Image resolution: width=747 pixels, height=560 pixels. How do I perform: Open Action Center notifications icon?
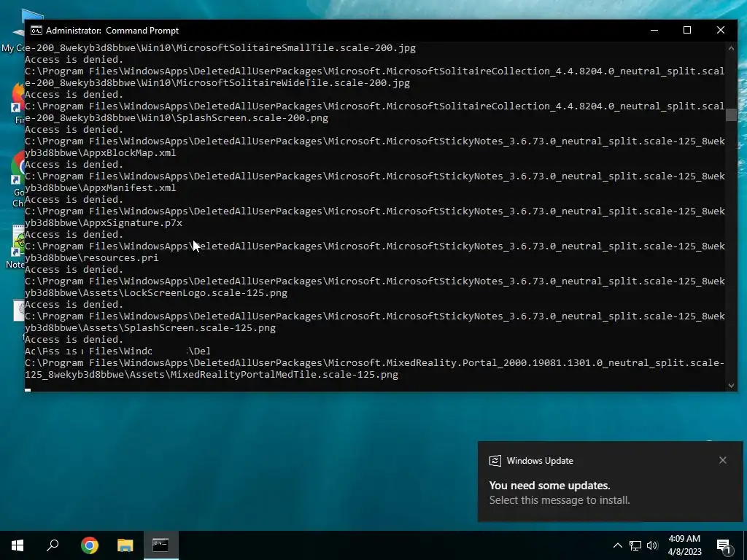(x=724, y=545)
